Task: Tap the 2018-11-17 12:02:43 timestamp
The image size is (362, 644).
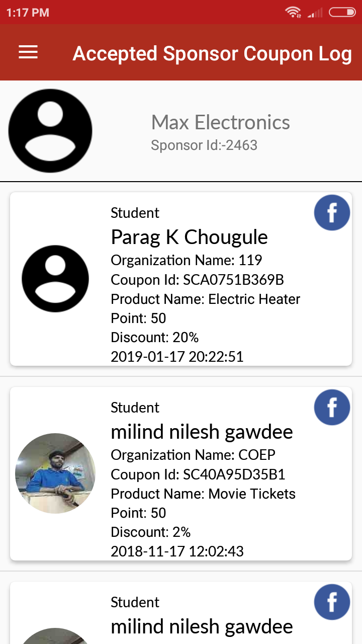Action: coord(177,551)
